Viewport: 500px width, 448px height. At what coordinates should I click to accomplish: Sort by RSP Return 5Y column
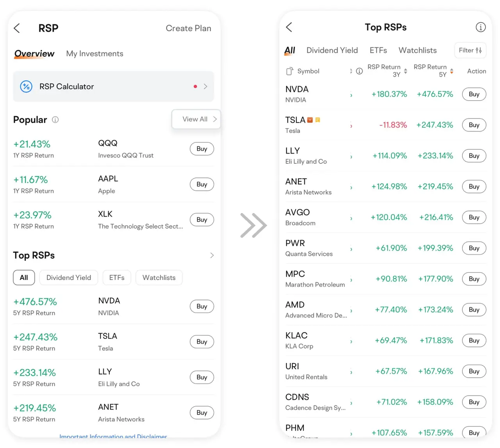452,71
